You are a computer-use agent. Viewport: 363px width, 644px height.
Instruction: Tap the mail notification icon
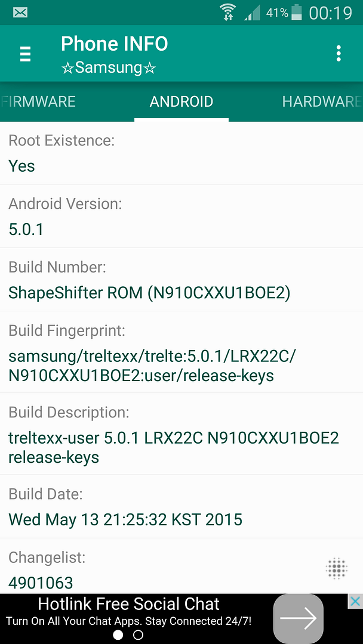(x=20, y=13)
